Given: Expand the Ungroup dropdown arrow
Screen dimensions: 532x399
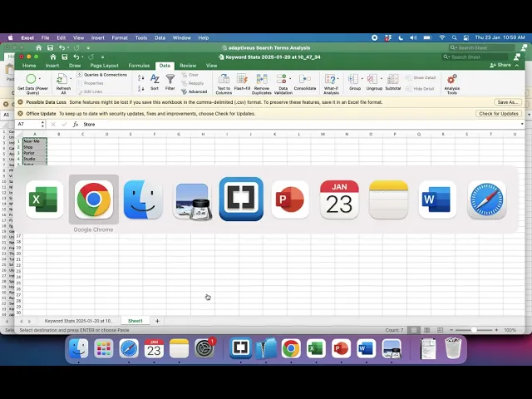Looking at the screenshot, I should tap(382, 79).
